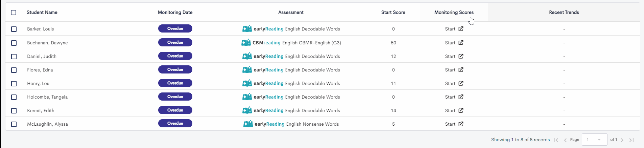Screen dimensions: 644x148
Task: Click Start link for McLaughlin, Alyssa
Action: click(x=450, y=124)
